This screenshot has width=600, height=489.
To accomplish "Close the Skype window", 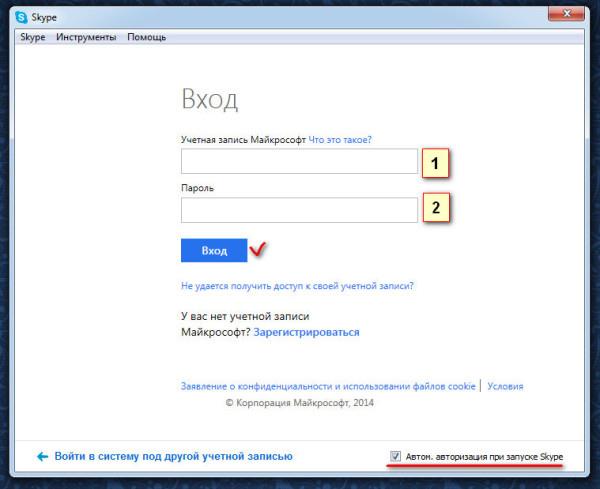I will point(566,15).
